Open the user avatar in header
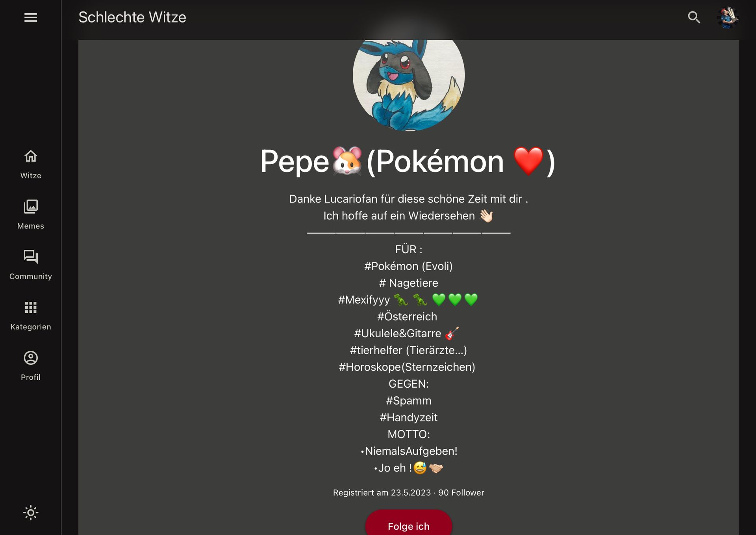The height and width of the screenshot is (535, 756). click(727, 17)
